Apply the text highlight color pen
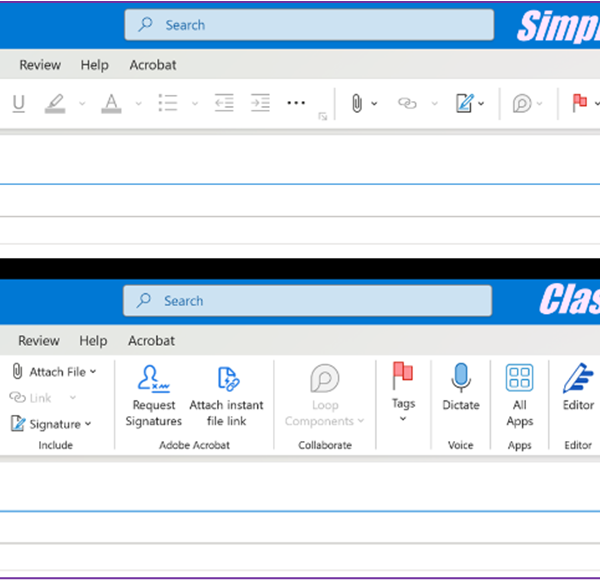The height and width of the screenshot is (580, 600). click(x=55, y=103)
